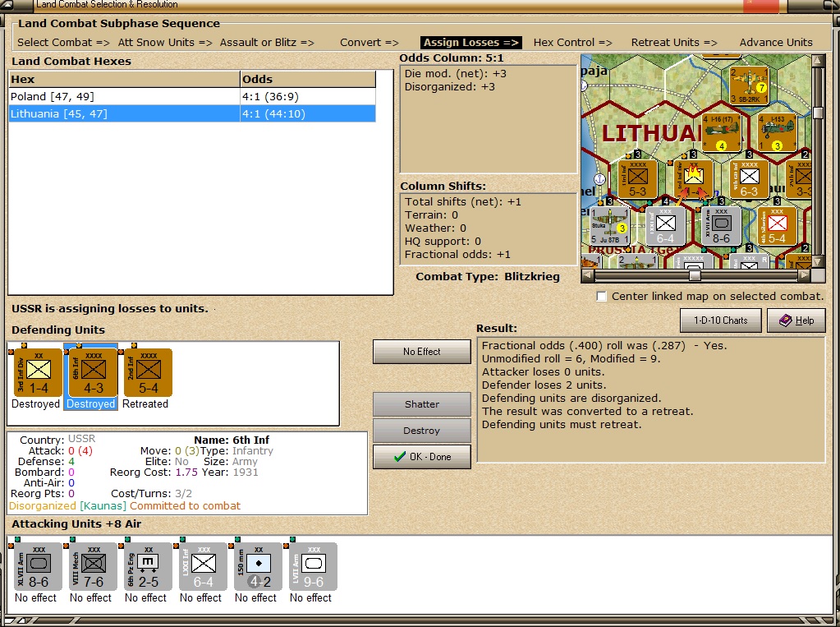Click the Stuka Ju 87B counter on map
Screen dimensions: 840x627
[609, 226]
